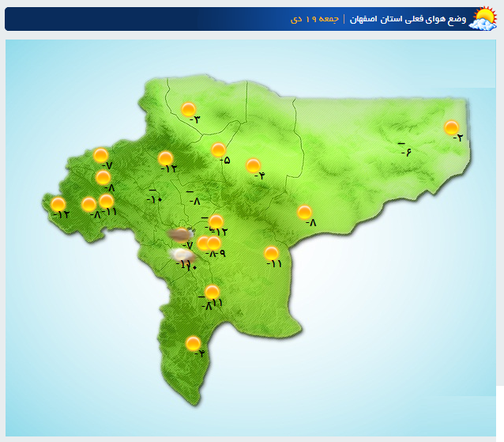This screenshot has width=504, height=442.
Task: Click the southernmost sun icon labeled -۴
Action: 193,344
